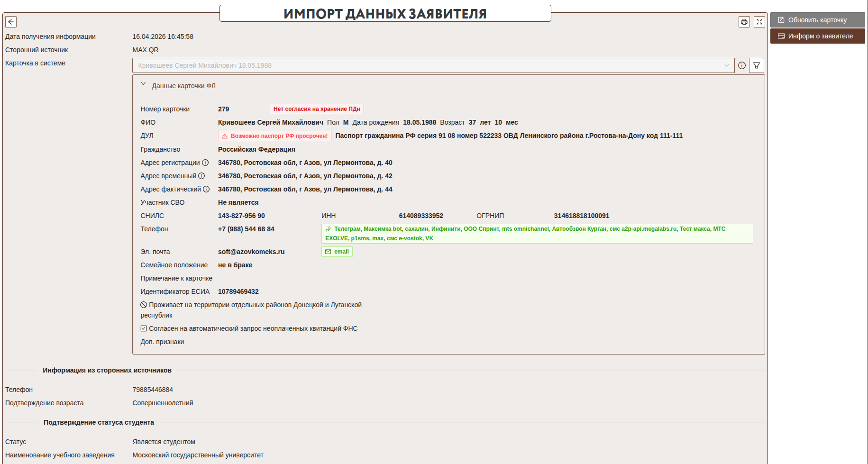Click the messenger channels tag list
The width and height of the screenshot is (868, 464).
coord(537,234)
